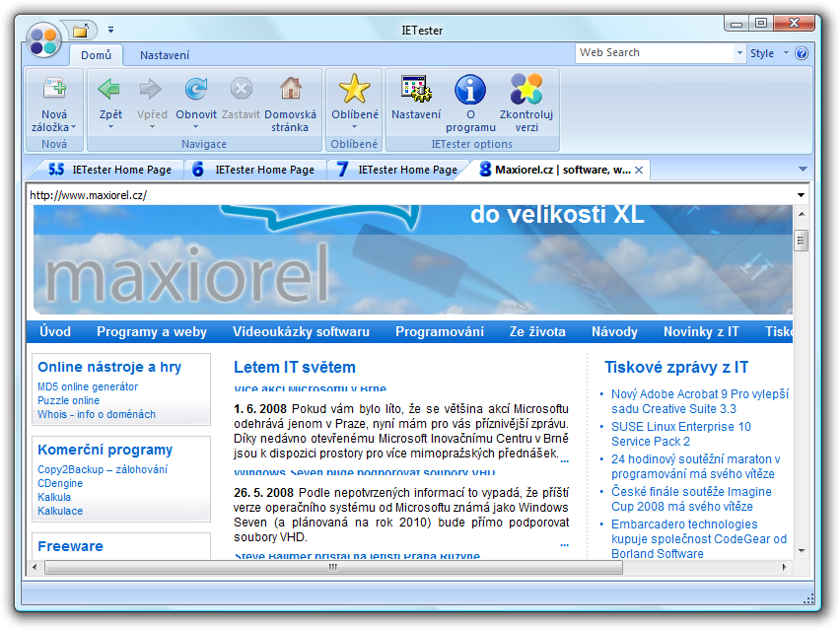Open the Kalkulace link

pos(60,511)
